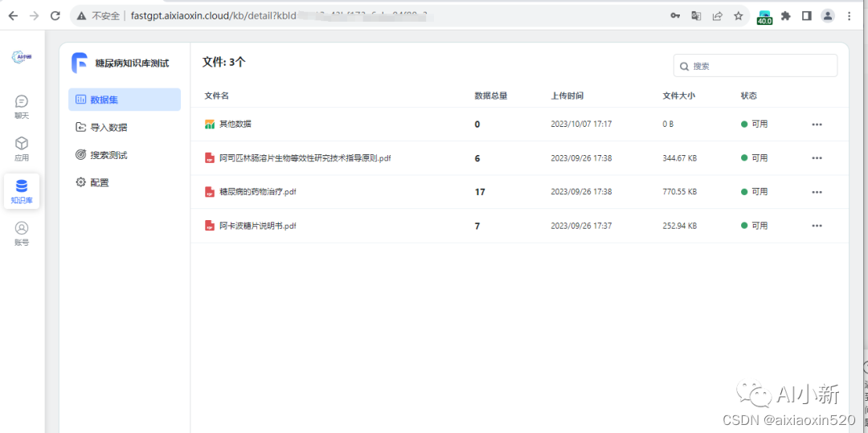Switch to the 搜索测试 search test tab
This screenshot has width=868, height=433.
(125, 155)
